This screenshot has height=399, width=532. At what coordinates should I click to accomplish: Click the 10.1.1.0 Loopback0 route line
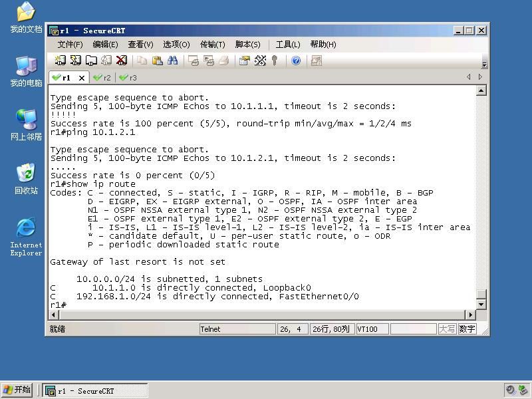[x=180, y=288]
